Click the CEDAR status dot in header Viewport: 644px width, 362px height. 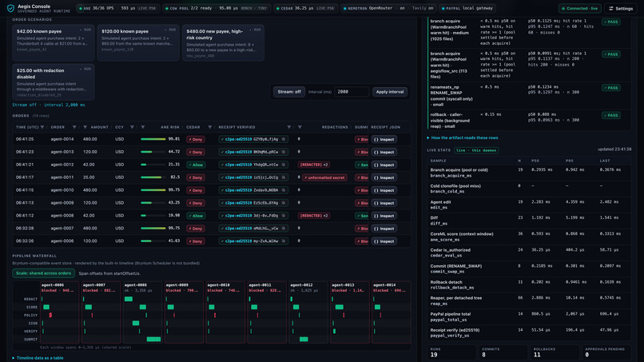tap(279, 8)
